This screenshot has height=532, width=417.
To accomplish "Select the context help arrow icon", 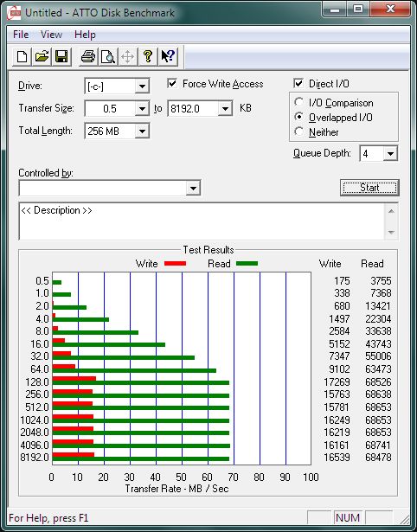I will [168, 56].
